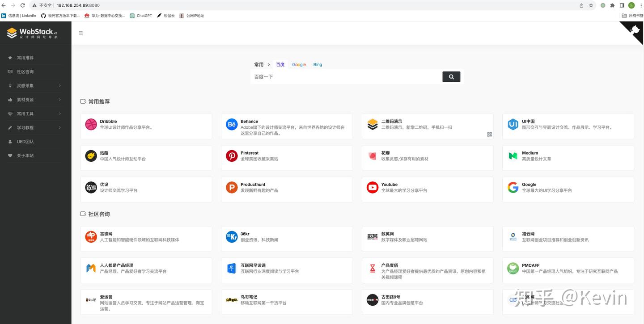The height and width of the screenshot is (324, 644).
Task: Select the Bing search engine tab
Action: click(x=318, y=65)
